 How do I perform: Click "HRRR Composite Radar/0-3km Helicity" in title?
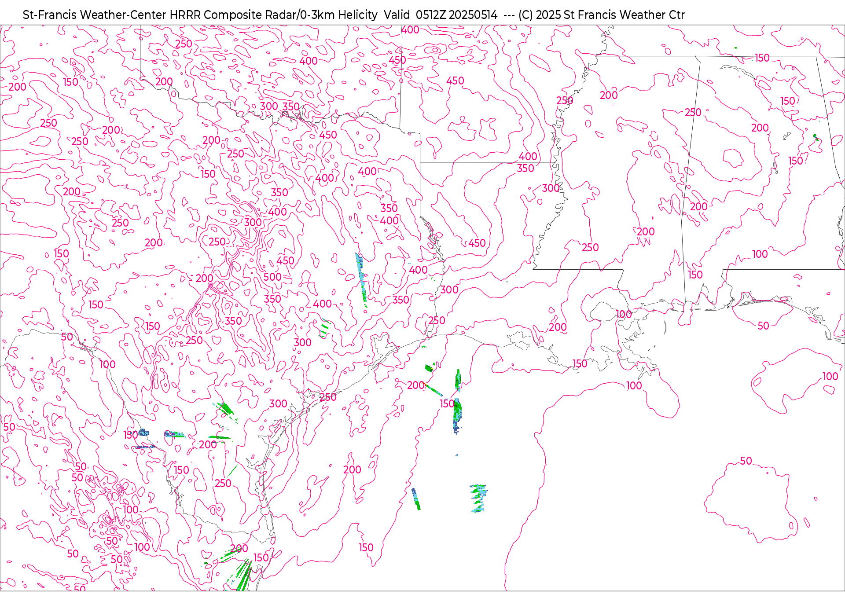coord(273,15)
